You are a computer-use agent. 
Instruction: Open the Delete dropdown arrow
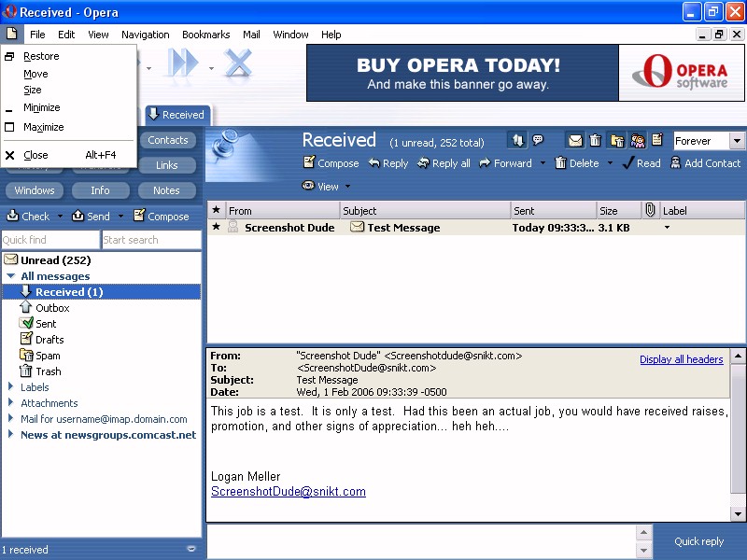pyautogui.click(x=610, y=163)
